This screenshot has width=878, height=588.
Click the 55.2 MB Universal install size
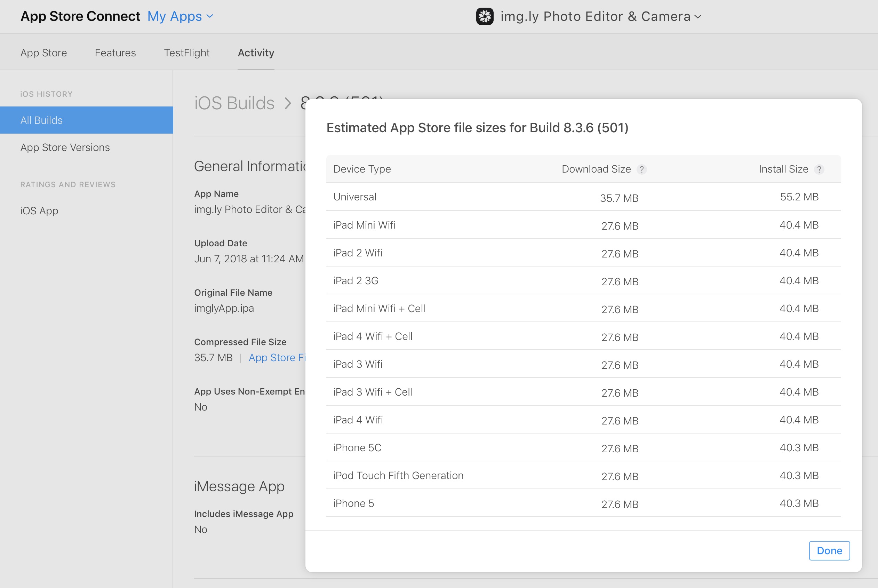pyautogui.click(x=799, y=197)
